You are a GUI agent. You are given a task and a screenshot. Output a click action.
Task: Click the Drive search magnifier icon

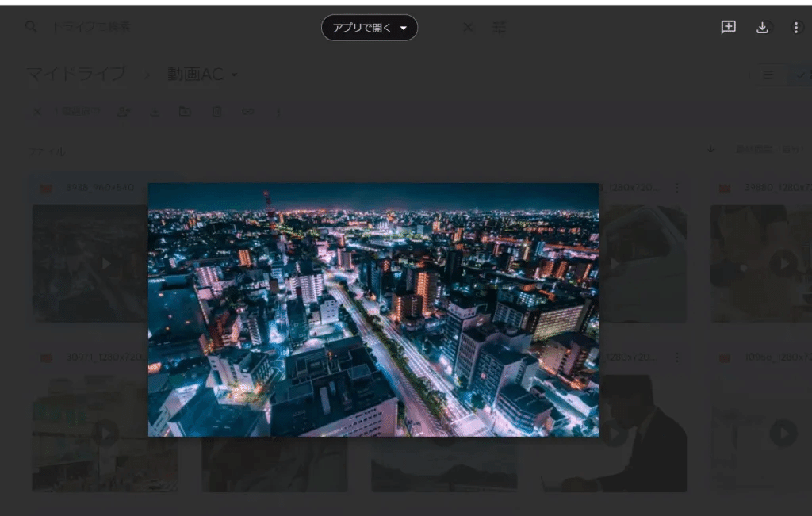31,26
